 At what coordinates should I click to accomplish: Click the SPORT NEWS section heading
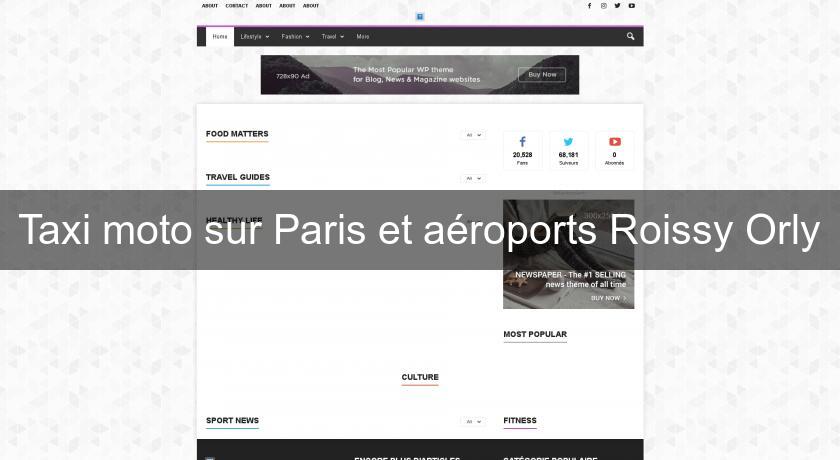(232, 420)
